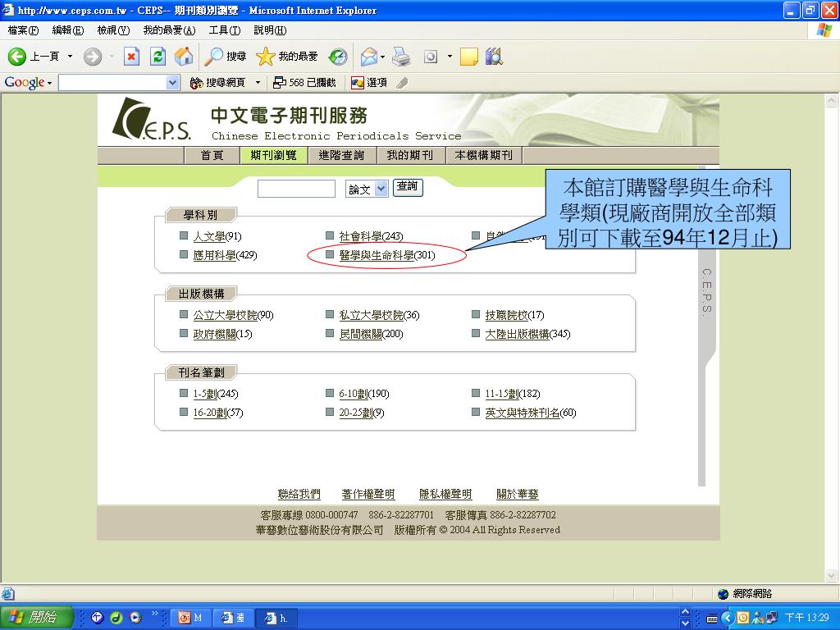Print the page with printer icon
Screen dimensions: 840x630
[x=400, y=57]
